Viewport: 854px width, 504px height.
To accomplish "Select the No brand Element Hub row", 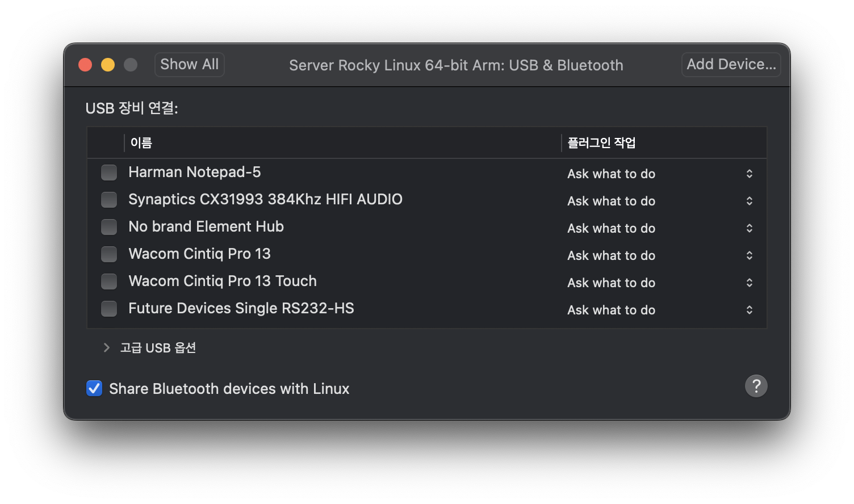I will pyautogui.click(x=427, y=226).
